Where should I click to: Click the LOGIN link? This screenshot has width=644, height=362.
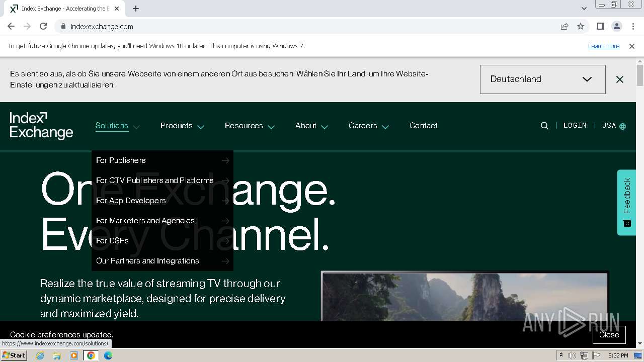point(575,126)
